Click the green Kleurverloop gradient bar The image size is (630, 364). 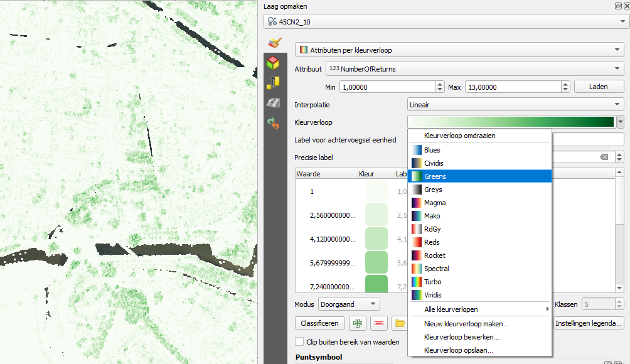coord(511,122)
